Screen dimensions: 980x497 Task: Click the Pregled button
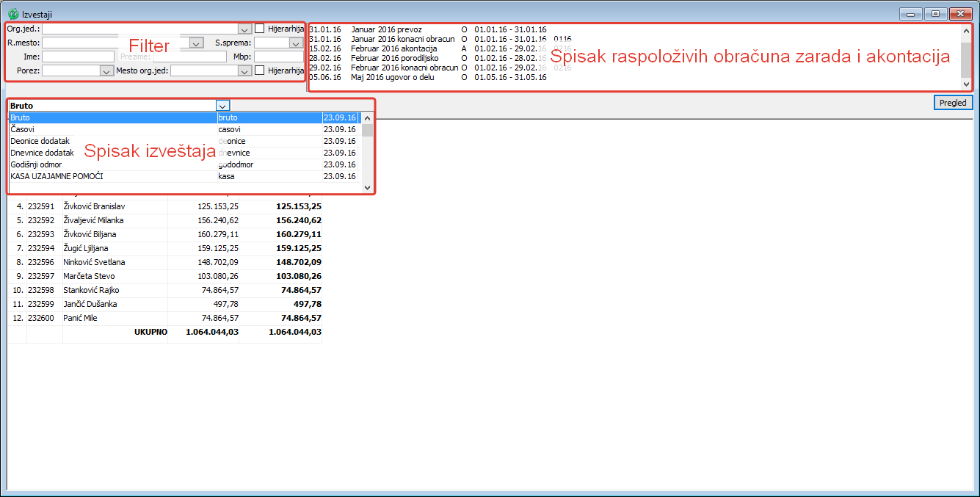[x=953, y=103]
